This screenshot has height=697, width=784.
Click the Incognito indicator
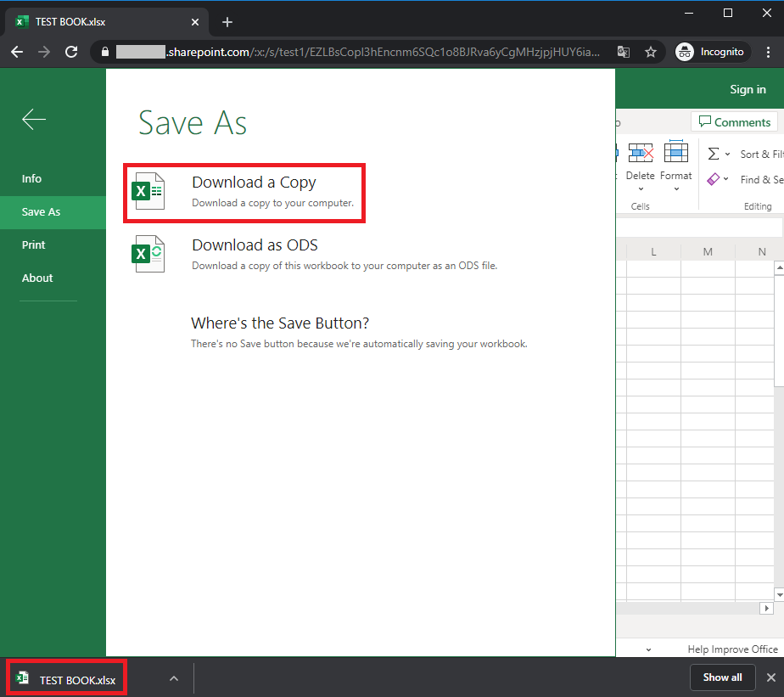(x=712, y=52)
